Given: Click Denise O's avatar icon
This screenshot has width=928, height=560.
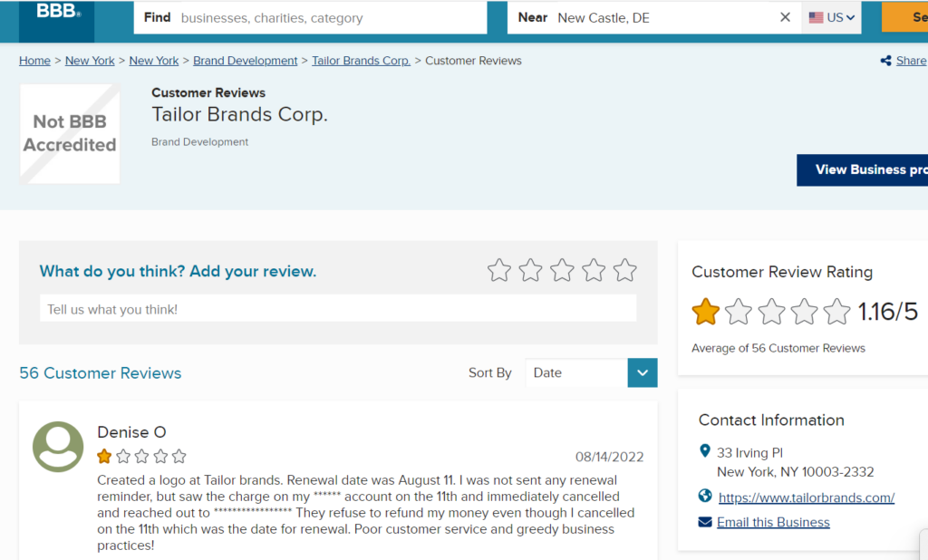Looking at the screenshot, I should pyautogui.click(x=58, y=447).
